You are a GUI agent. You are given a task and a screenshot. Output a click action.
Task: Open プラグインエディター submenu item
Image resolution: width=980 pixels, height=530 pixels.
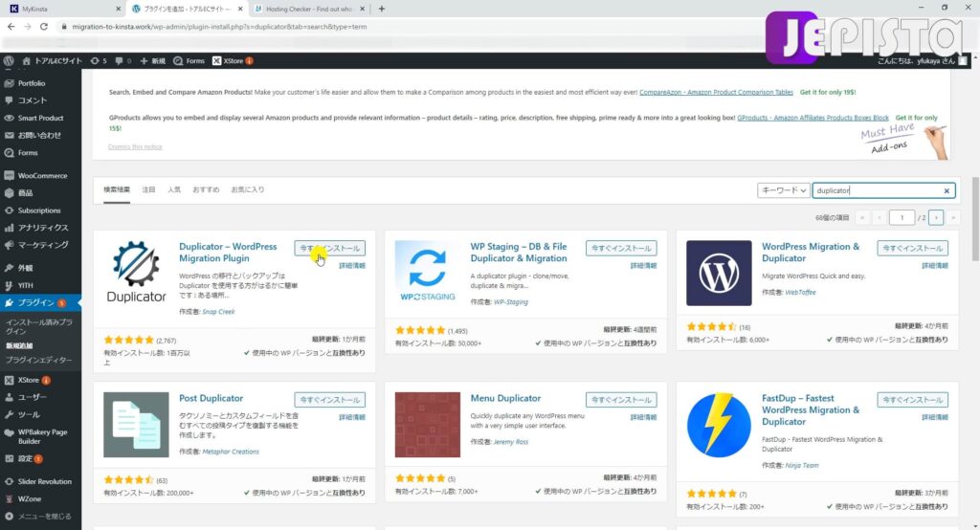38,360
